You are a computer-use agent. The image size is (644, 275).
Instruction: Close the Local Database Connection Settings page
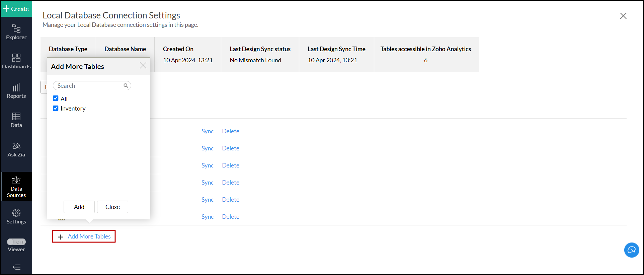[x=623, y=16]
